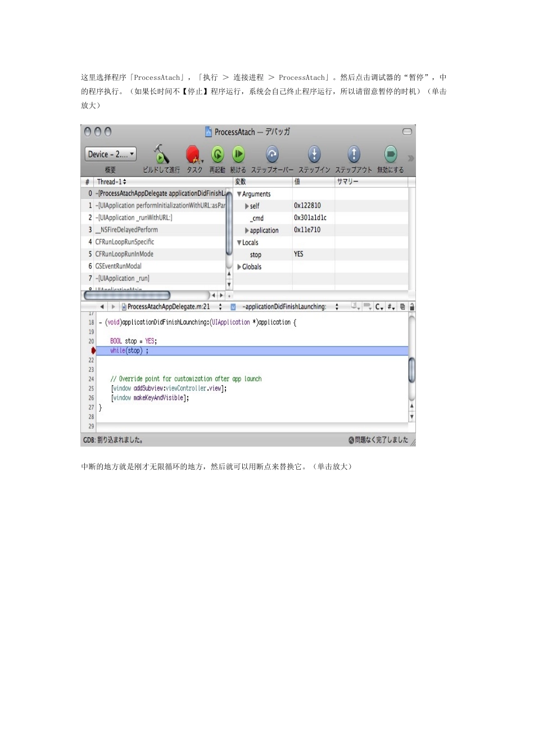Click the YES value of stop
The height and width of the screenshot is (756, 534).
[x=298, y=254]
